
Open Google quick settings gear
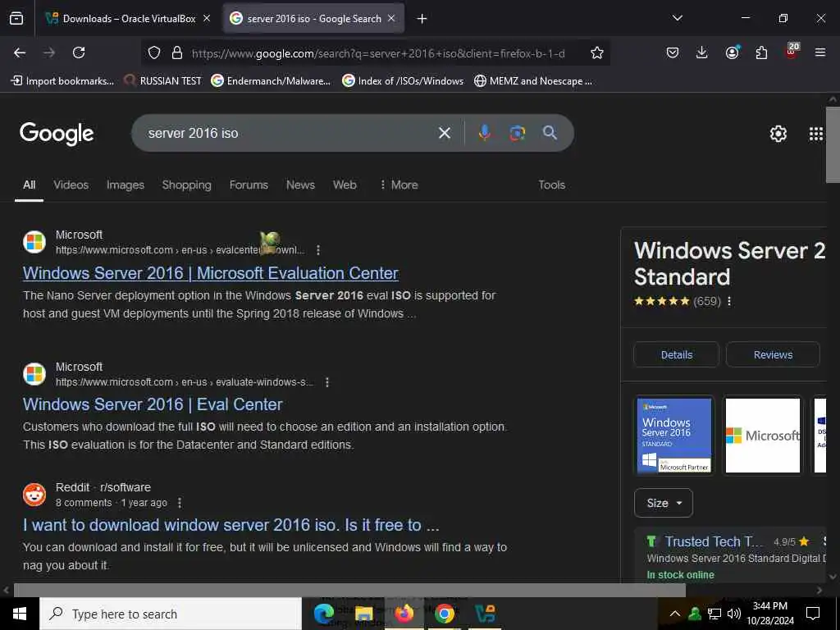coord(778,134)
